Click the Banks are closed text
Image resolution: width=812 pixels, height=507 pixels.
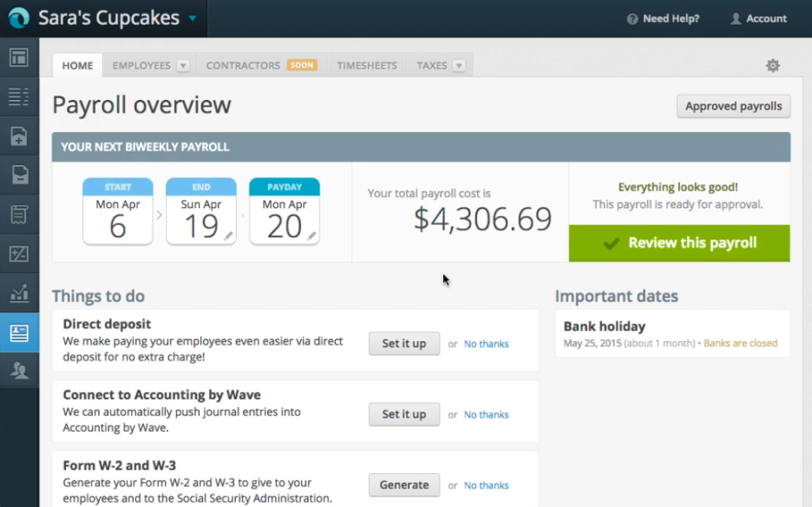(740, 343)
